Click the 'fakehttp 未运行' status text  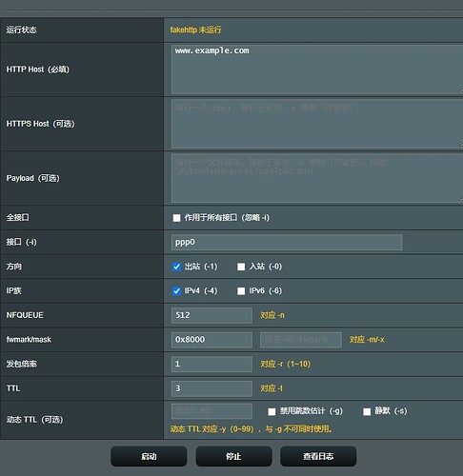tap(195, 30)
